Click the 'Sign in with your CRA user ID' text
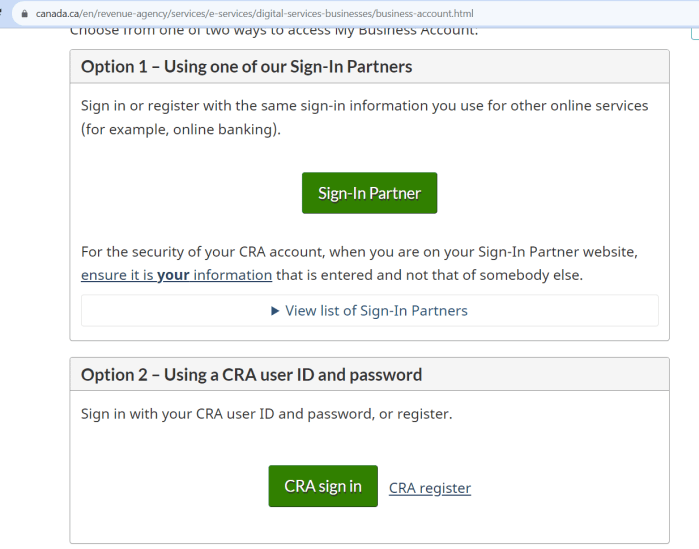This screenshot has width=699, height=549. [266, 413]
